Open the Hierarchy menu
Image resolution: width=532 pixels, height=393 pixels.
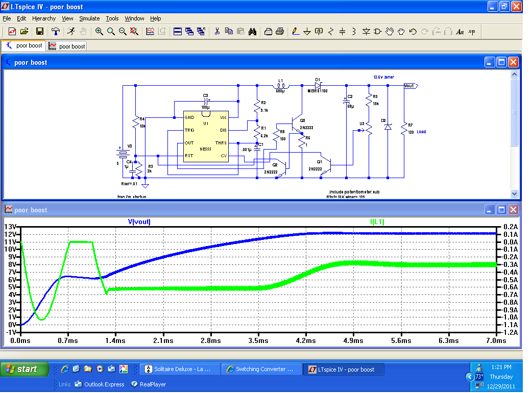coord(44,18)
